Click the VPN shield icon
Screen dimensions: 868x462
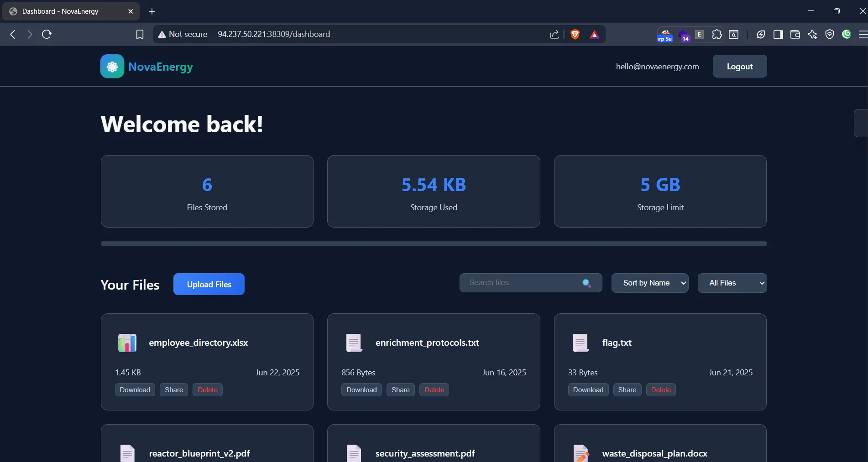(x=830, y=35)
